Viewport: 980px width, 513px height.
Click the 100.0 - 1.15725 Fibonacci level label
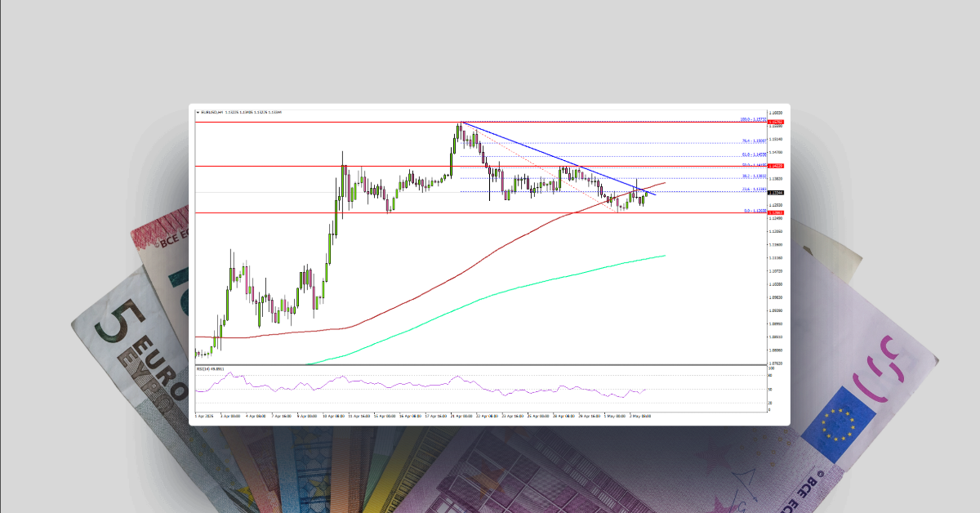pyautogui.click(x=751, y=119)
